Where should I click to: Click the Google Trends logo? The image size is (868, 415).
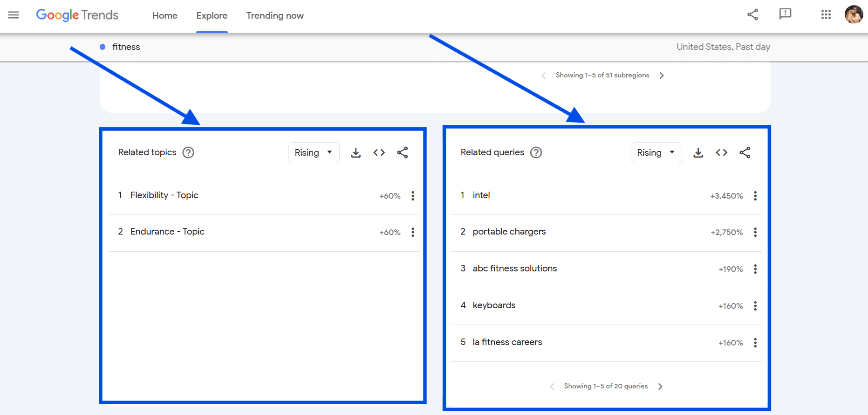pos(77,15)
